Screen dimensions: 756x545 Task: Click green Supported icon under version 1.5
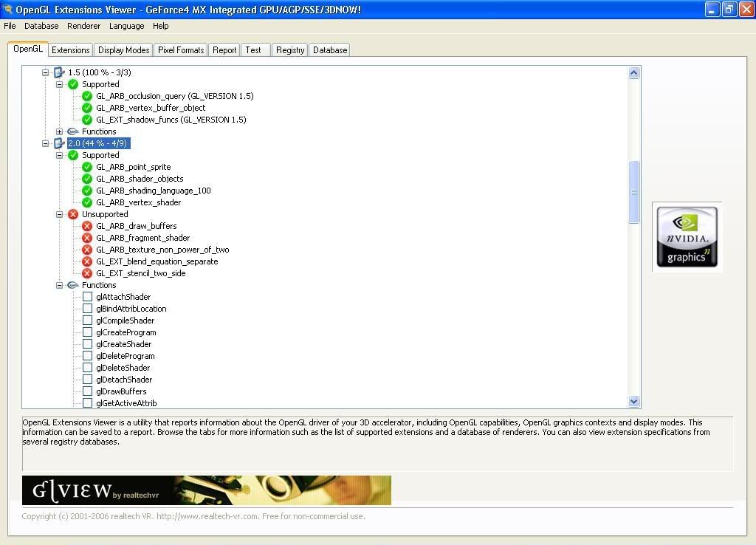coord(73,84)
